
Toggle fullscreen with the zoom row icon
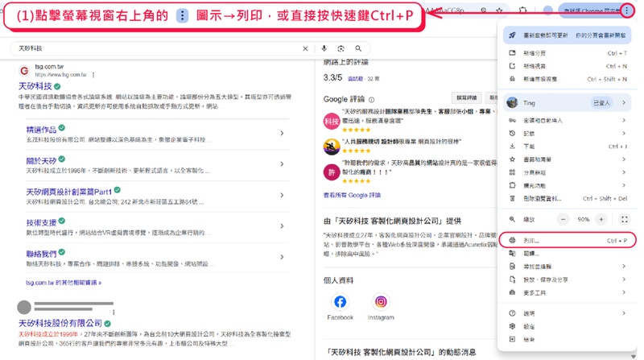625,219
